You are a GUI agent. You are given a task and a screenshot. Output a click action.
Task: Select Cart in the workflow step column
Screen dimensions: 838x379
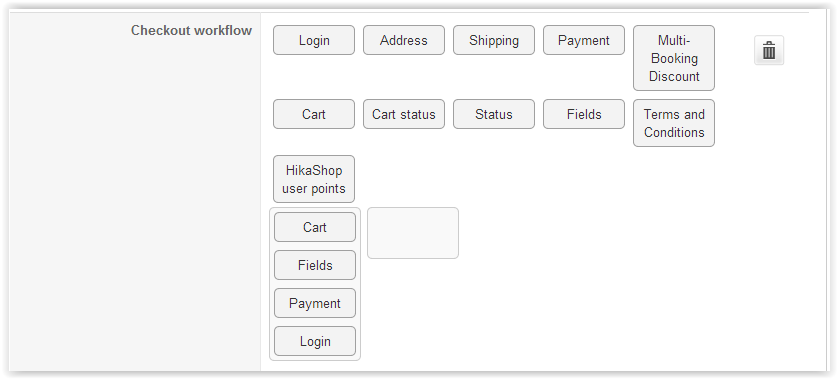315,227
